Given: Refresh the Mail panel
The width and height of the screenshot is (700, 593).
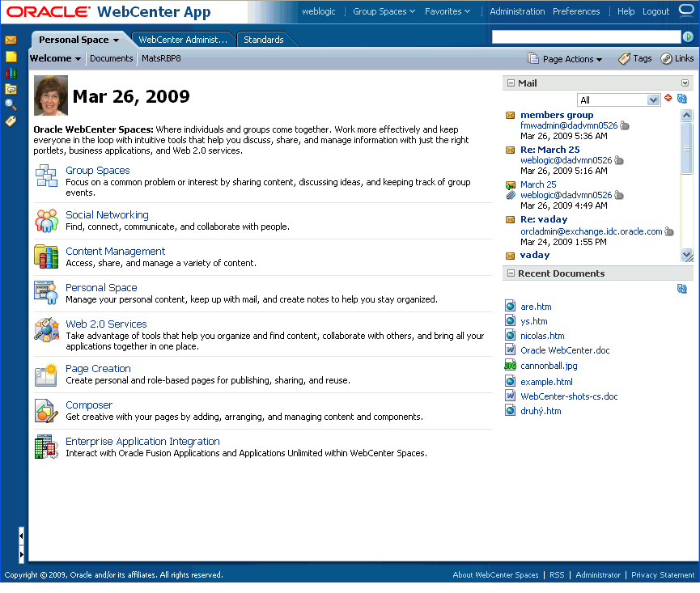Looking at the screenshot, I should point(681,99).
